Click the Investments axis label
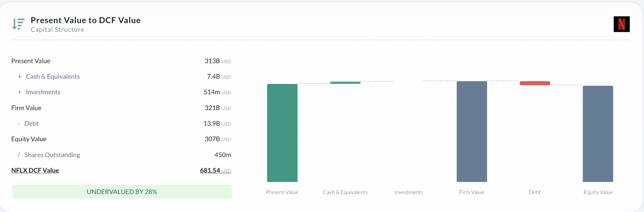 pos(409,192)
